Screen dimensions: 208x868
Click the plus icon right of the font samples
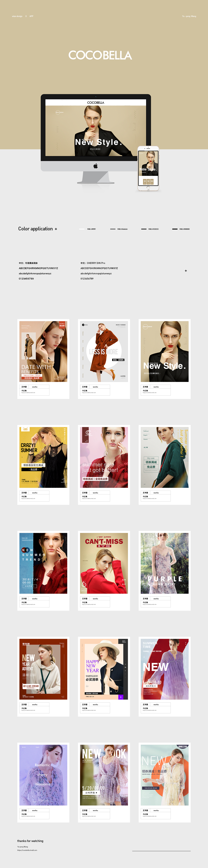[186, 271]
